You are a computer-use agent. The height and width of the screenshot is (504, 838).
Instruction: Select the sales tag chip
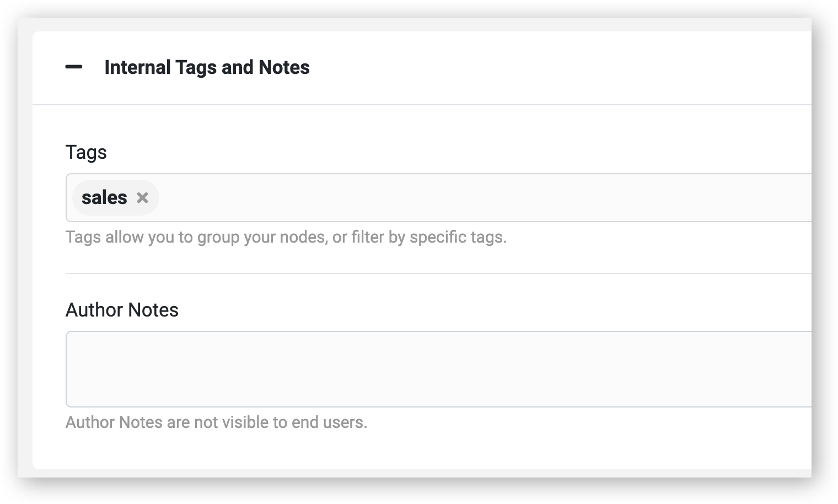pos(116,197)
